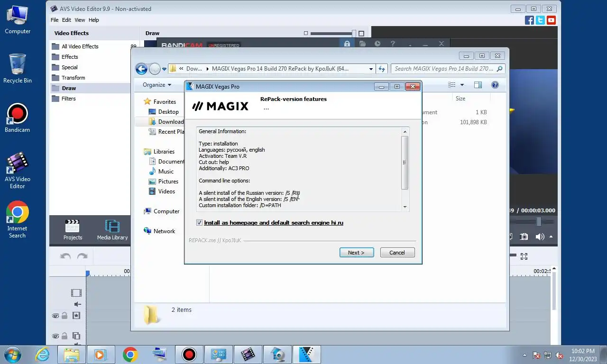Open AVS Video Editor desktop icon
This screenshot has width=607, height=364.
(x=17, y=171)
